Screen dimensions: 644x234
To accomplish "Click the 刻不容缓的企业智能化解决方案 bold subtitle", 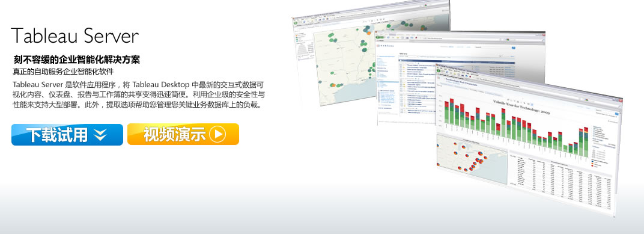I will [x=76, y=59].
